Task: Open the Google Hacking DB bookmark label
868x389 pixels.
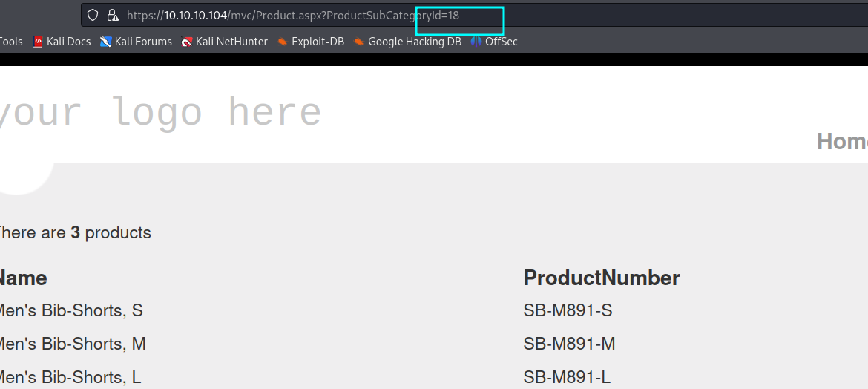Action: pyautogui.click(x=415, y=42)
